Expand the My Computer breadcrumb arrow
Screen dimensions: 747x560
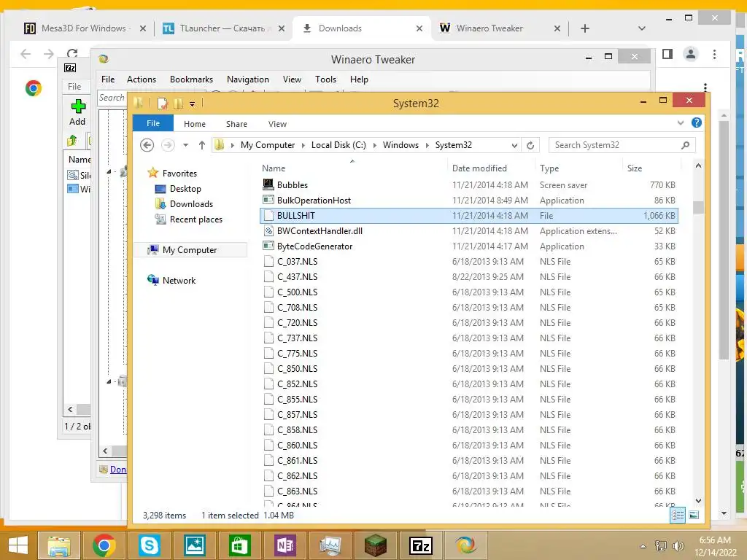303,145
